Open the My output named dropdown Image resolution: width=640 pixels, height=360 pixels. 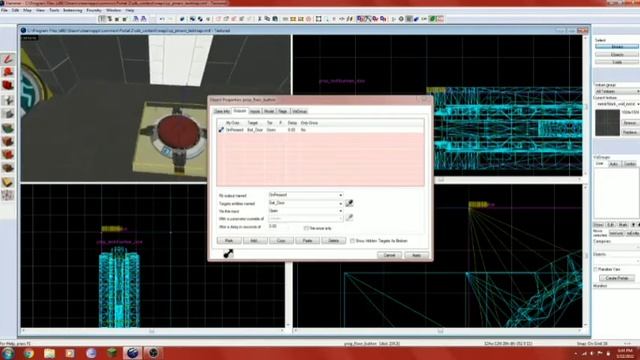(306, 195)
